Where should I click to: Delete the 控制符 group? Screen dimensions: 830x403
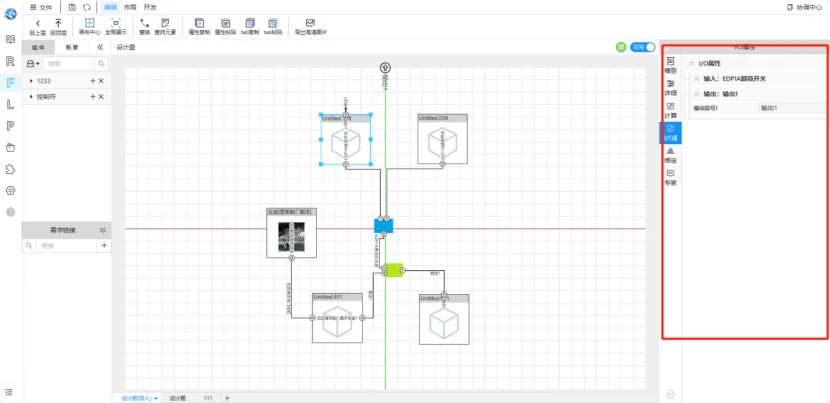101,97
